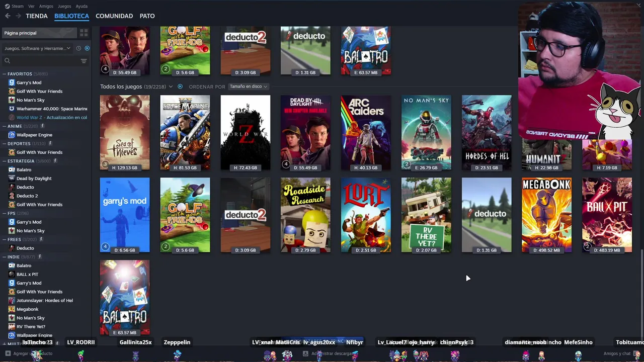
Task: Click Wallpaper Engine icon under ANIME
Action: [x=12, y=135]
